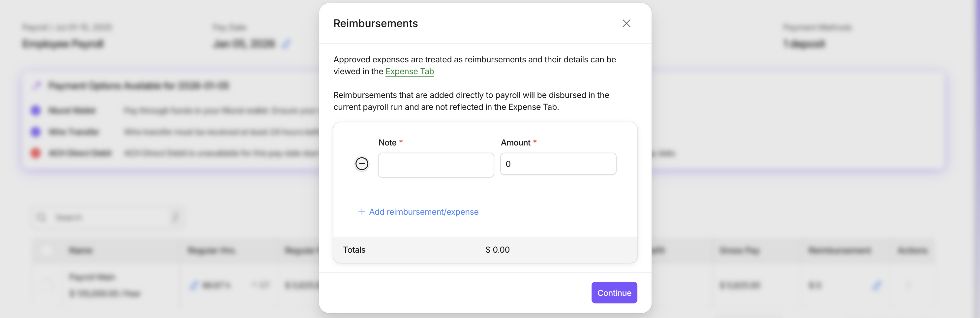This screenshot has width=980, height=318.
Task: Click the blurred Search box in background
Action: 107,218
